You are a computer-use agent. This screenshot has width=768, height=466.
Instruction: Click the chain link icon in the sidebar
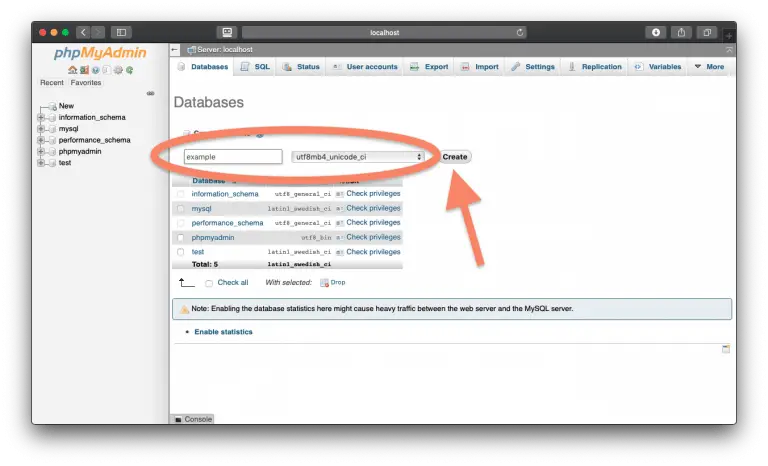click(x=150, y=93)
